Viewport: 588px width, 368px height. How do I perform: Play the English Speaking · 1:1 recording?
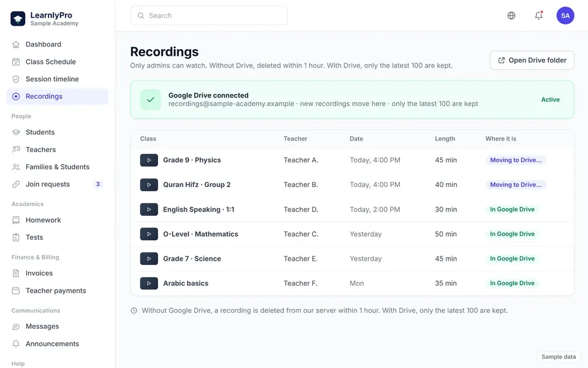coord(149,210)
